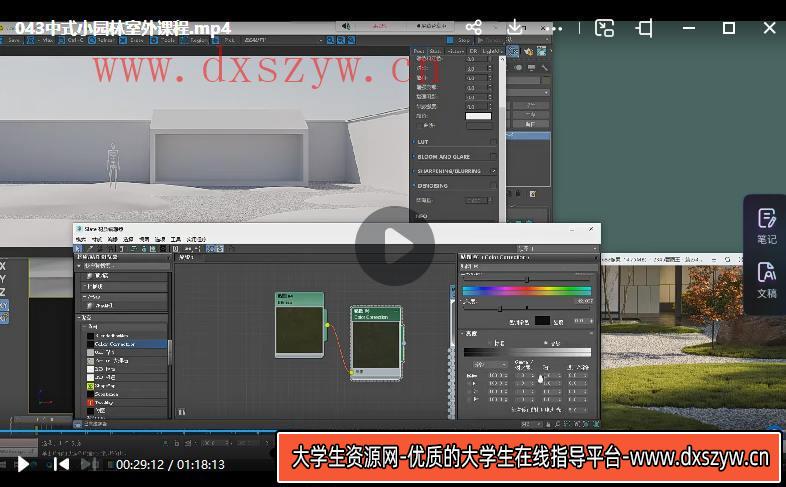The image size is (786, 487).
Task: Open the Tools button in frame buffer toolbar
Action: [163, 40]
